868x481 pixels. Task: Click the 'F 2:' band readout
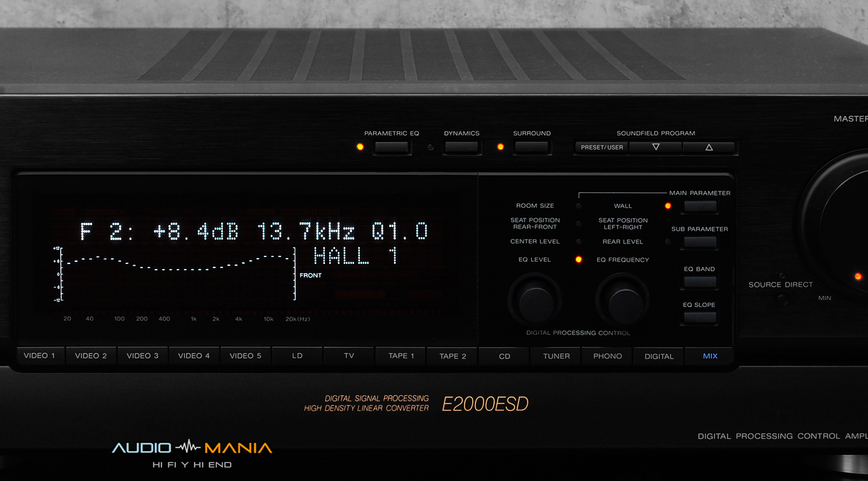click(107, 232)
